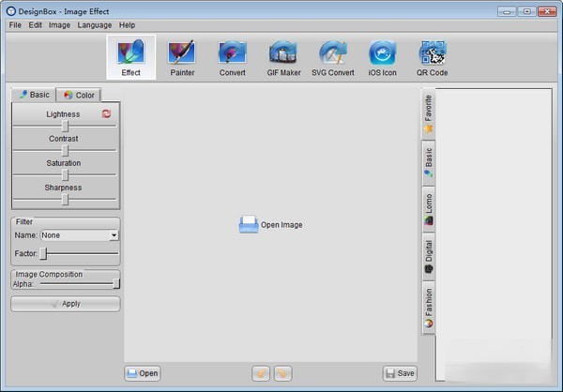
Task: Open the SVG Convert tool
Action: (x=333, y=58)
